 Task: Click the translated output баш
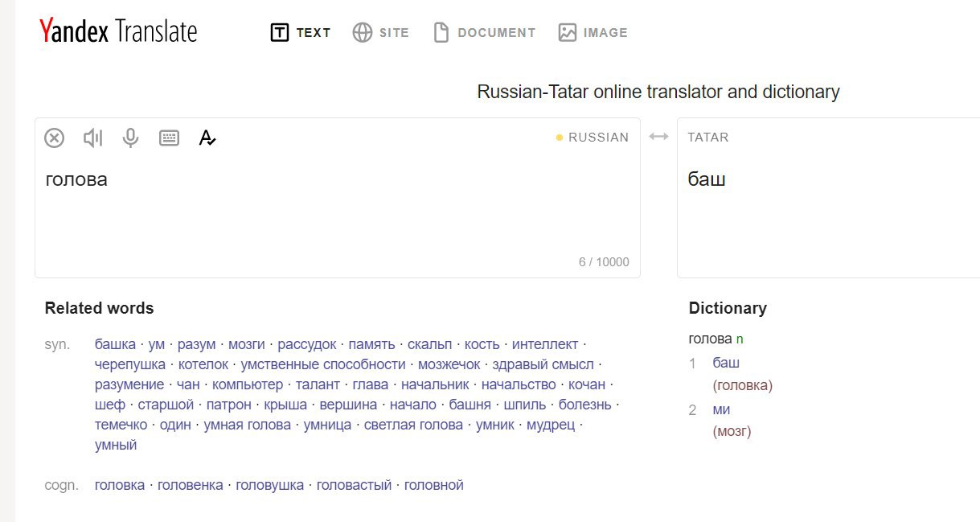[x=707, y=179]
